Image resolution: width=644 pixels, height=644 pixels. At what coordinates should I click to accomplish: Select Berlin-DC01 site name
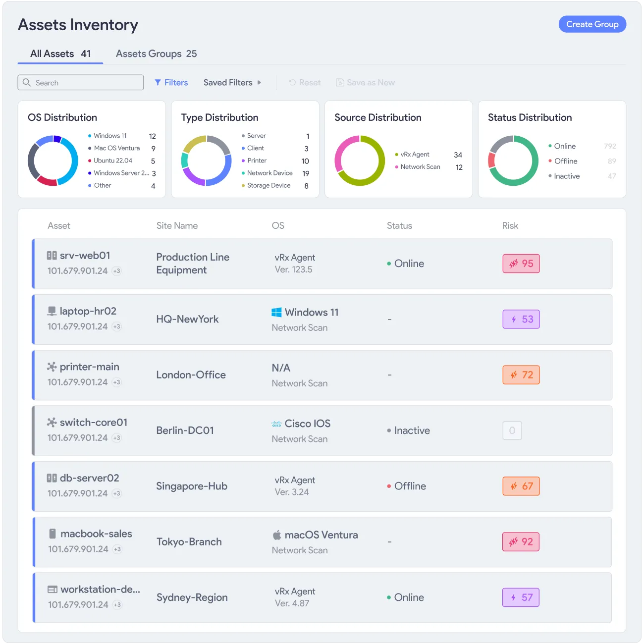point(185,430)
